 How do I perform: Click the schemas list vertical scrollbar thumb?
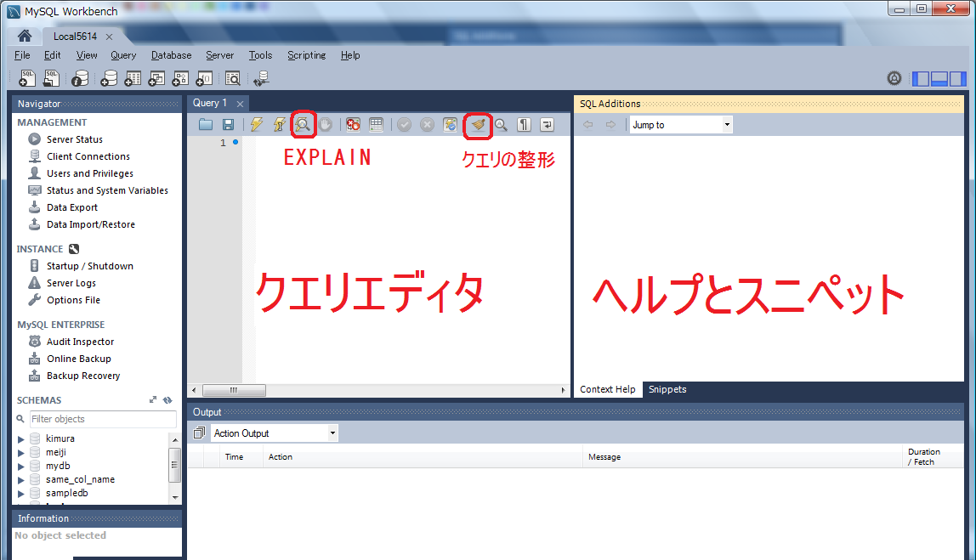point(175,465)
